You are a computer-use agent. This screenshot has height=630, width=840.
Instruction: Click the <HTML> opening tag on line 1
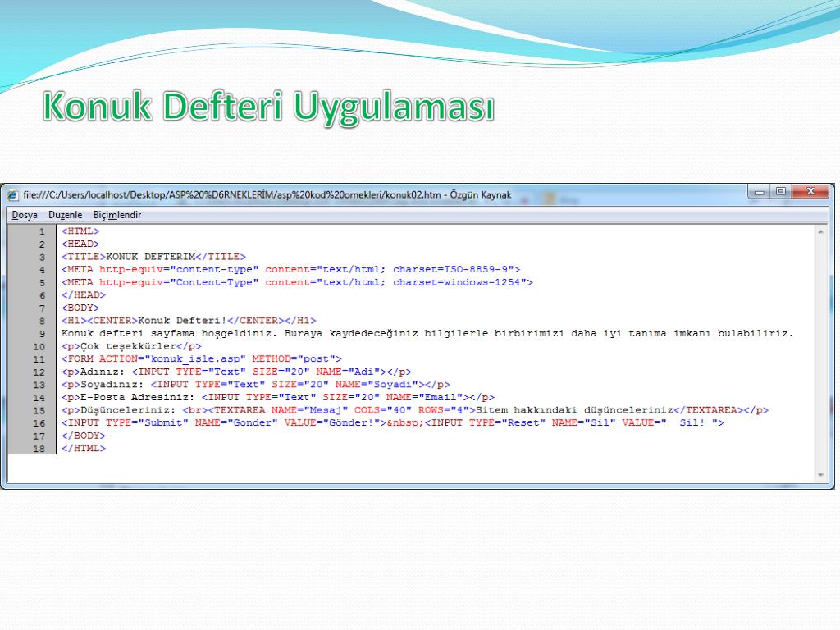pyautogui.click(x=80, y=231)
